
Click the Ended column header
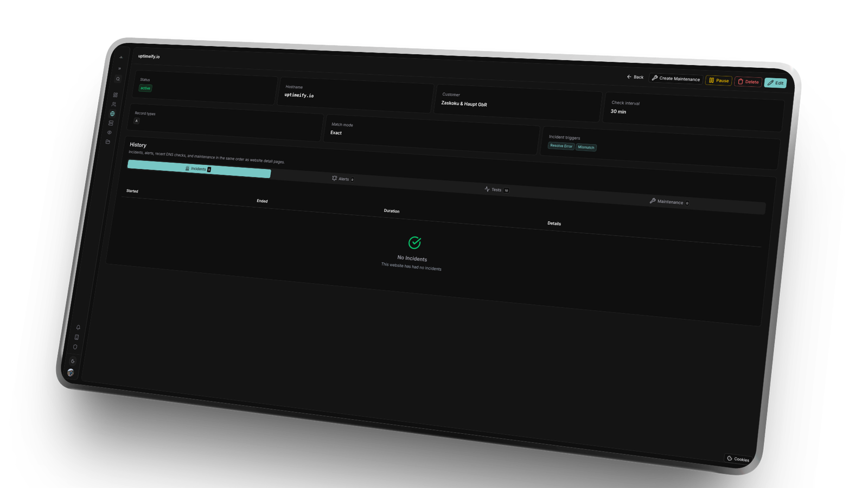coord(262,201)
